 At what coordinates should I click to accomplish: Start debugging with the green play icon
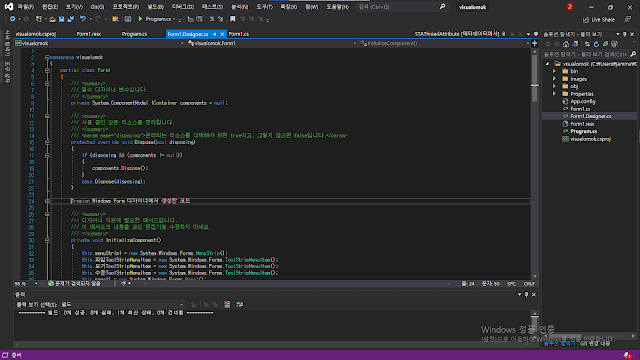pyautogui.click(x=140, y=19)
